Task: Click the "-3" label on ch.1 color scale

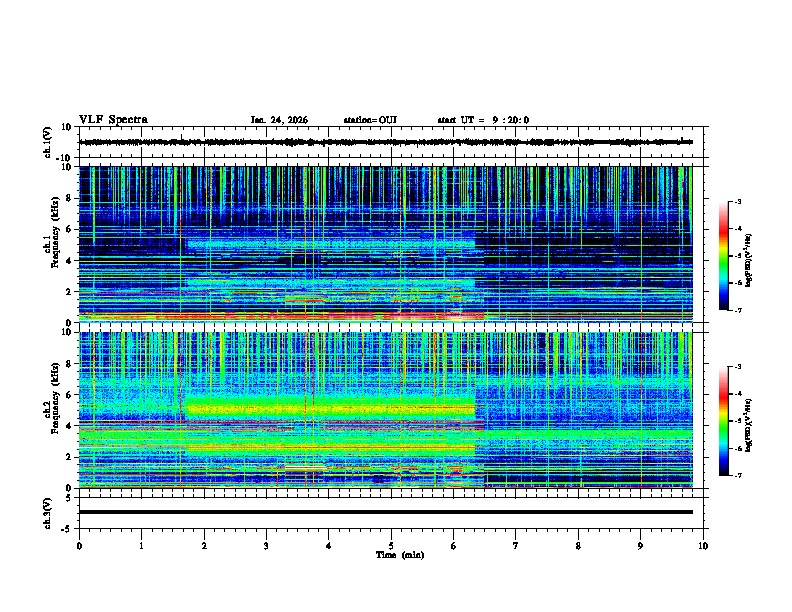Action: tap(738, 201)
